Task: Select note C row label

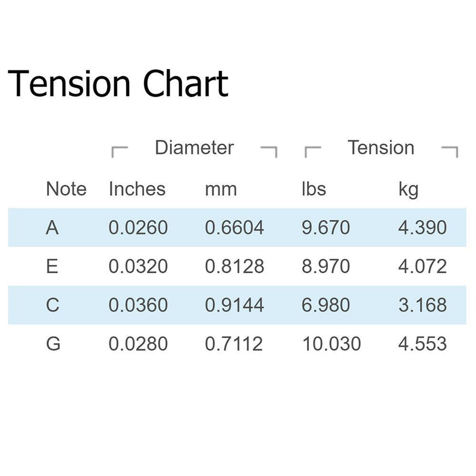Action: pos(52,305)
